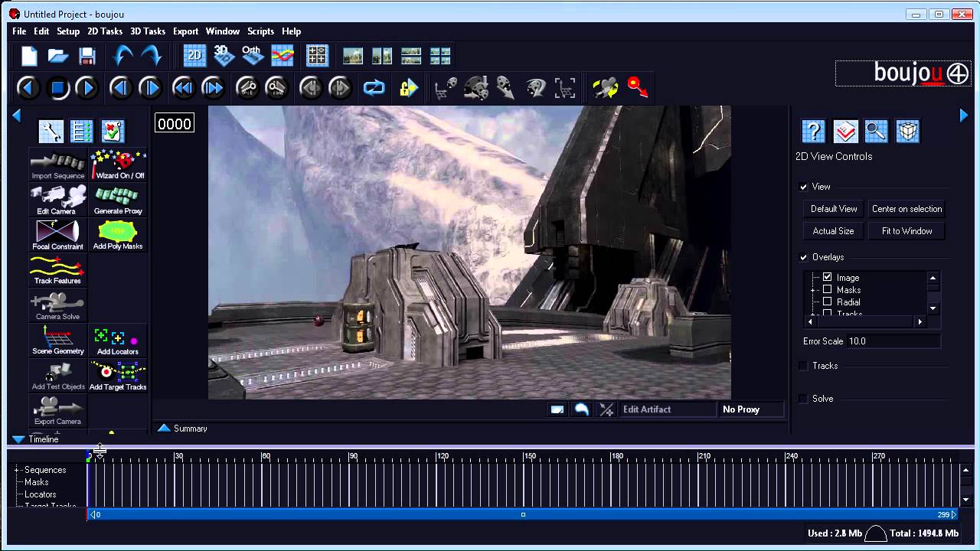The height and width of the screenshot is (551, 980).
Task: Click the Redo arrow
Action: pos(152,56)
